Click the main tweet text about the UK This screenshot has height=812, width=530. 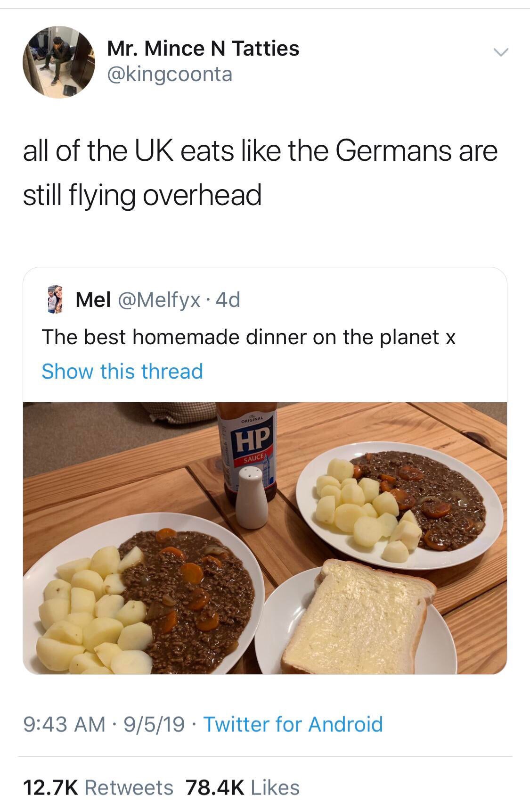click(x=260, y=172)
